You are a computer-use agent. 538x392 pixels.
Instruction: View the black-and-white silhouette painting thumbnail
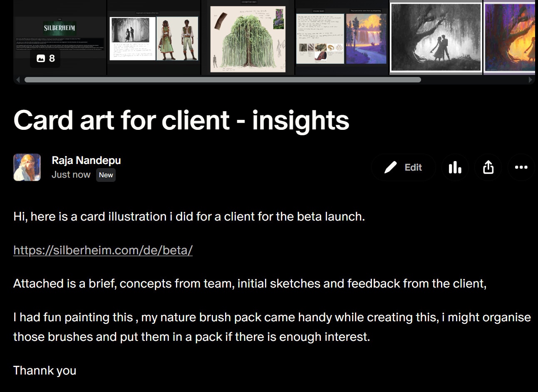pyautogui.click(x=435, y=37)
